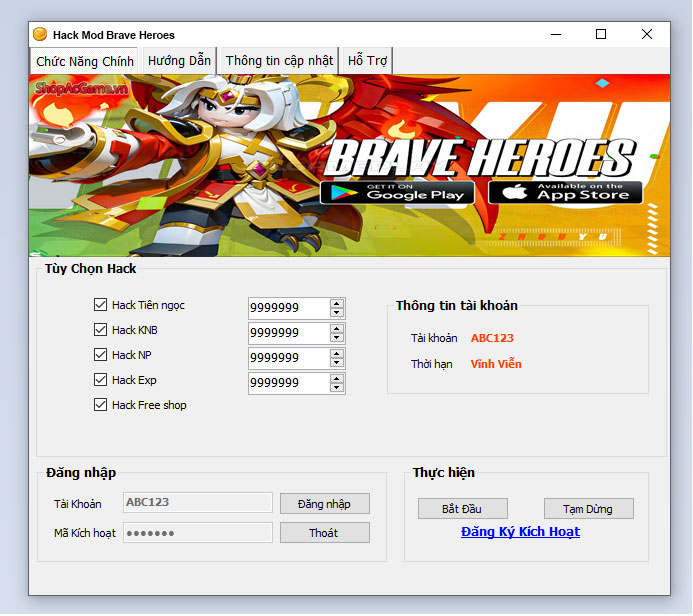693x616 pixels.
Task: Go to the Hỗ Trợ tab
Action: (367, 61)
